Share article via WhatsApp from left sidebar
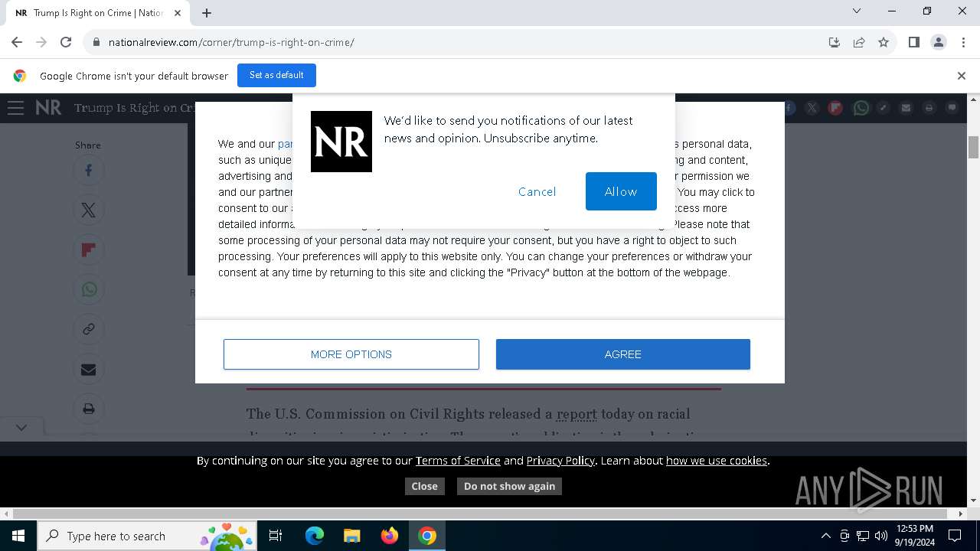980x551 pixels. coord(89,290)
